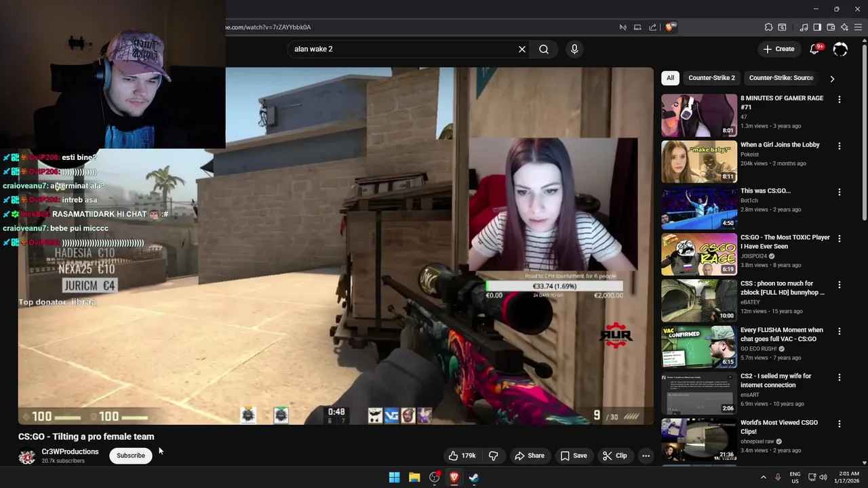The height and width of the screenshot is (488, 868).
Task: Show more chips with the right arrow
Action: pos(832,79)
